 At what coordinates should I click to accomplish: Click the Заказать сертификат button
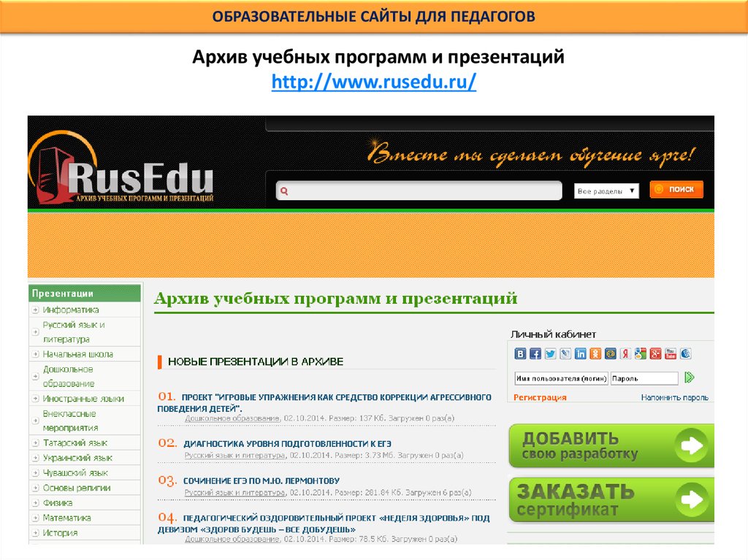611,499
